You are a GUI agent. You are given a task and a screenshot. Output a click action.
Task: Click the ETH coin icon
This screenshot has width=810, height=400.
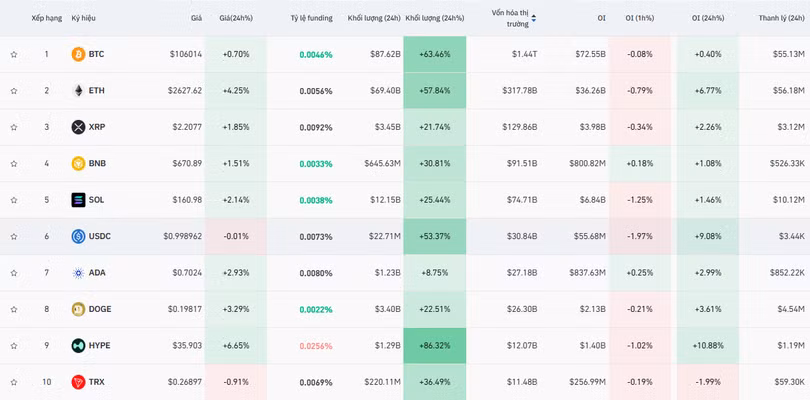click(x=78, y=90)
